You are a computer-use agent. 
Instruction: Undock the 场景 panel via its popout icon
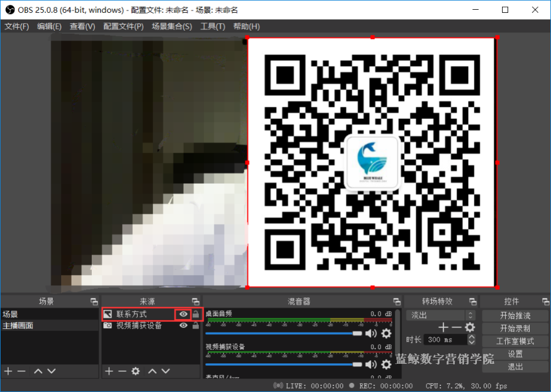94,301
